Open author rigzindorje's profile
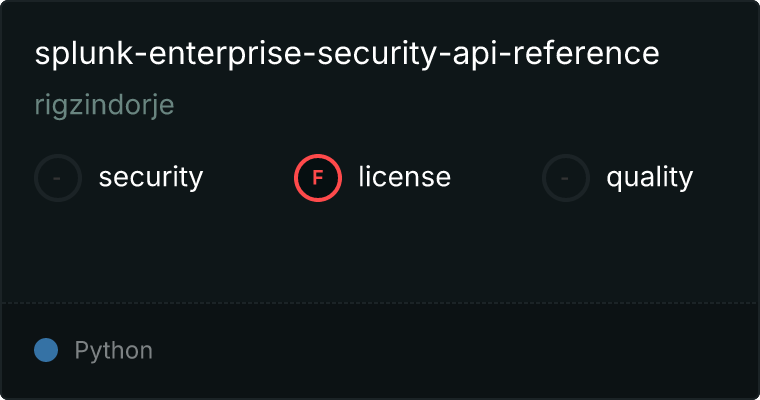The height and width of the screenshot is (400, 760). point(105,106)
